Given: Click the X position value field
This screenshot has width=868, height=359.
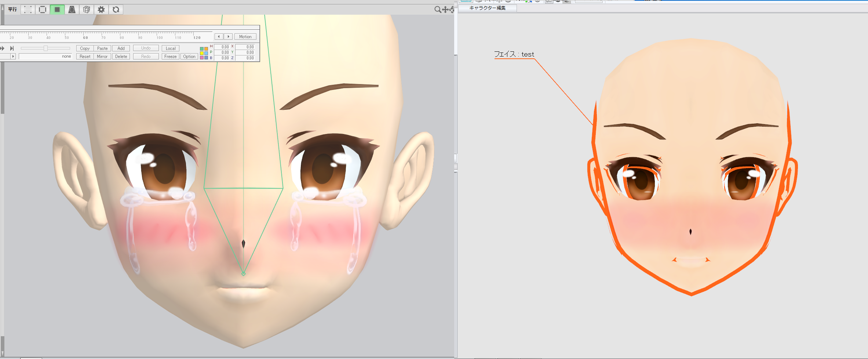Looking at the screenshot, I should pos(245,47).
